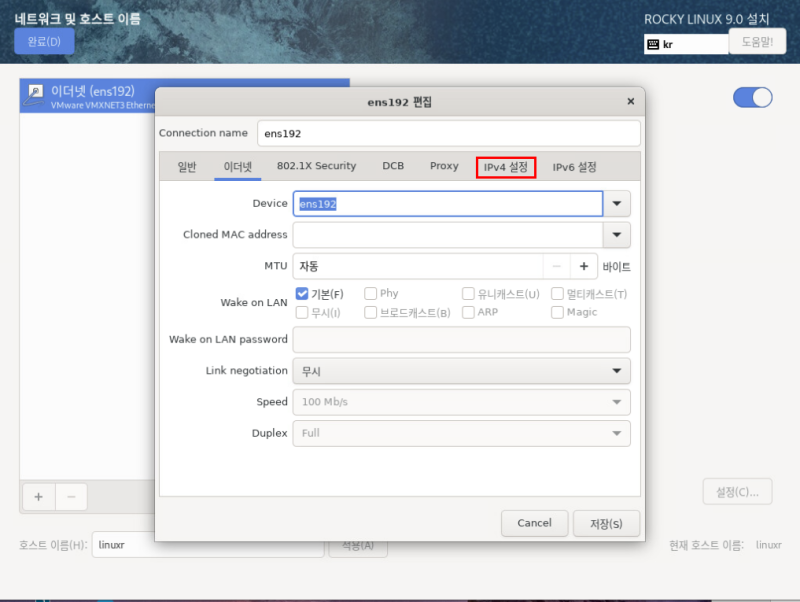Uncheck the 기본(F) Wake on LAN checkbox
This screenshot has height=602, width=800.
[302, 293]
